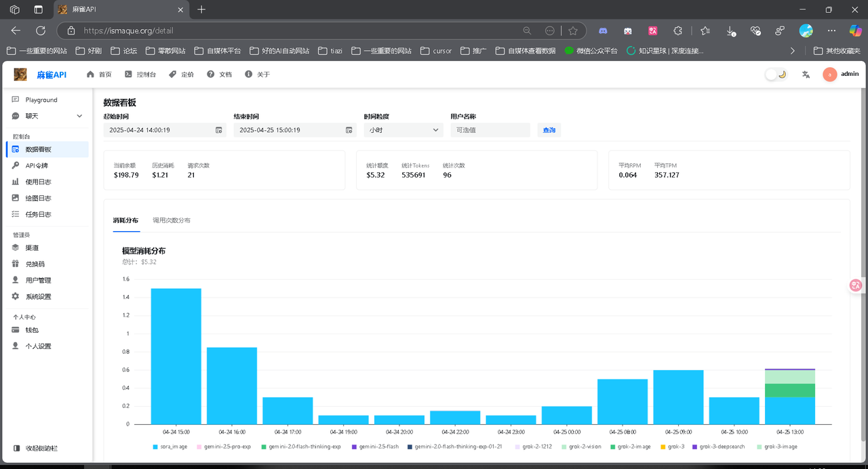Switch to 调用次数分布 tab
Image resolution: width=868 pixels, height=469 pixels.
coord(172,220)
